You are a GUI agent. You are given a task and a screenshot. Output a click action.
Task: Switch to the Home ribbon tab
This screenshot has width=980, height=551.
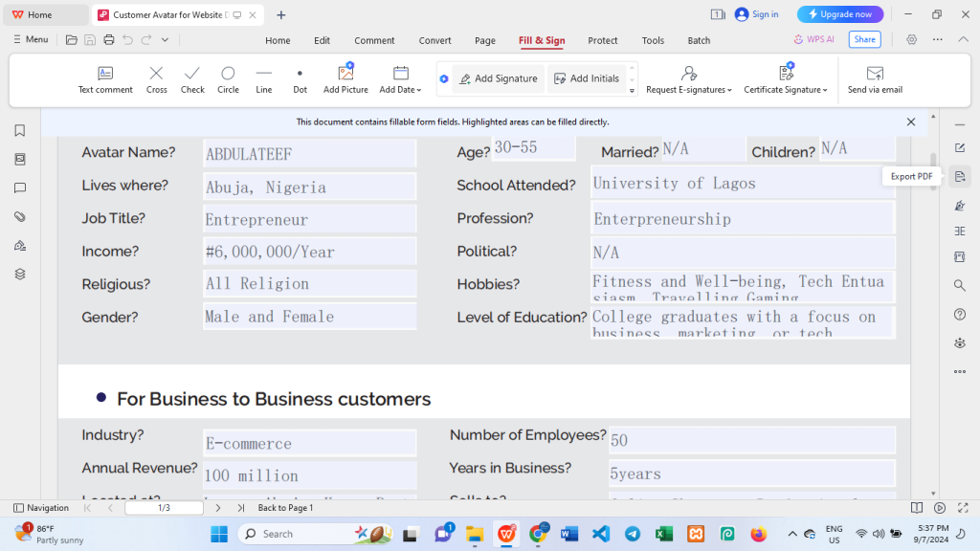coord(278,40)
